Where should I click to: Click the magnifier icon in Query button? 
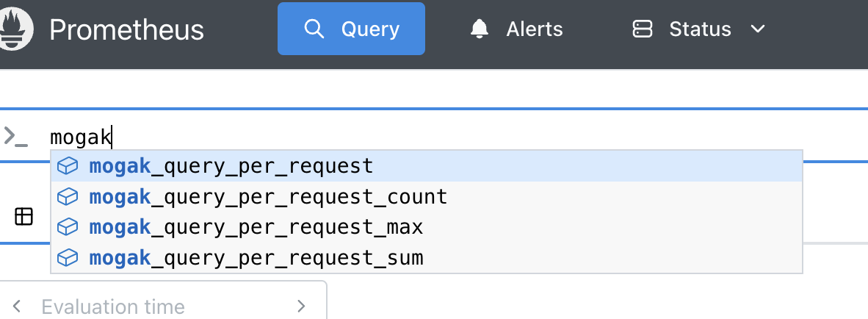[x=314, y=29]
